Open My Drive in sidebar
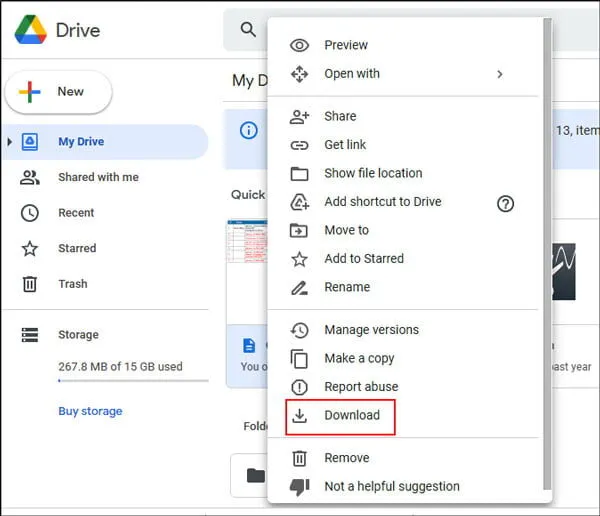This screenshot has height=516, width=600. pyautogui.click(x=105, y=142)
